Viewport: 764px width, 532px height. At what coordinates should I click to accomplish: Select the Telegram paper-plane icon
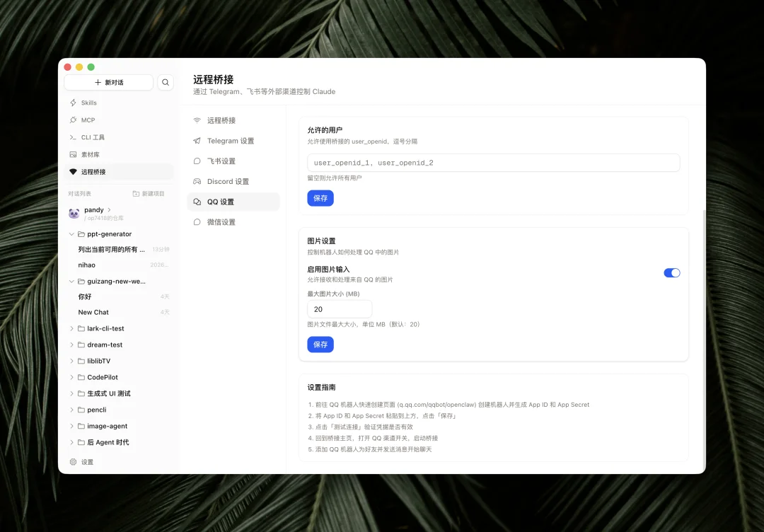[x=197, y=141]
